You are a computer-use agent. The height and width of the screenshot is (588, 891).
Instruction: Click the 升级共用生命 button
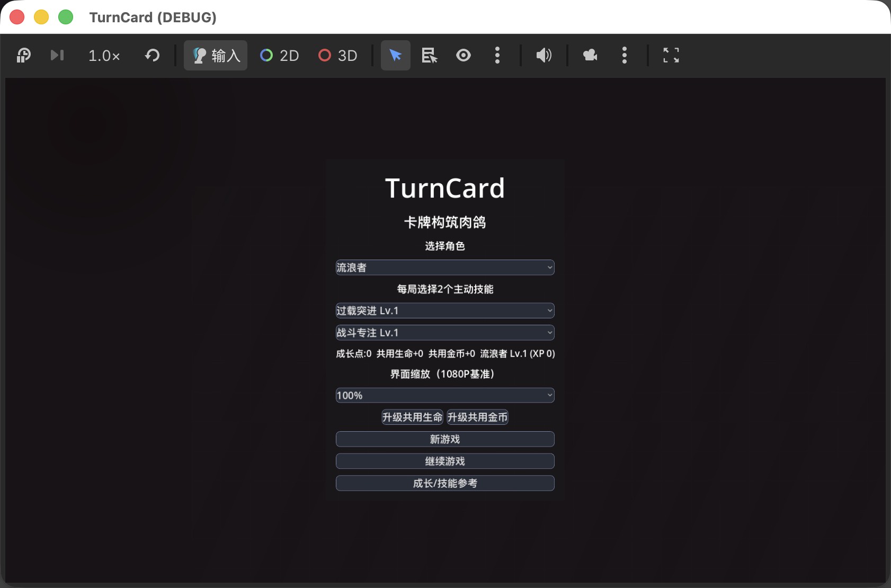(413, 417)
